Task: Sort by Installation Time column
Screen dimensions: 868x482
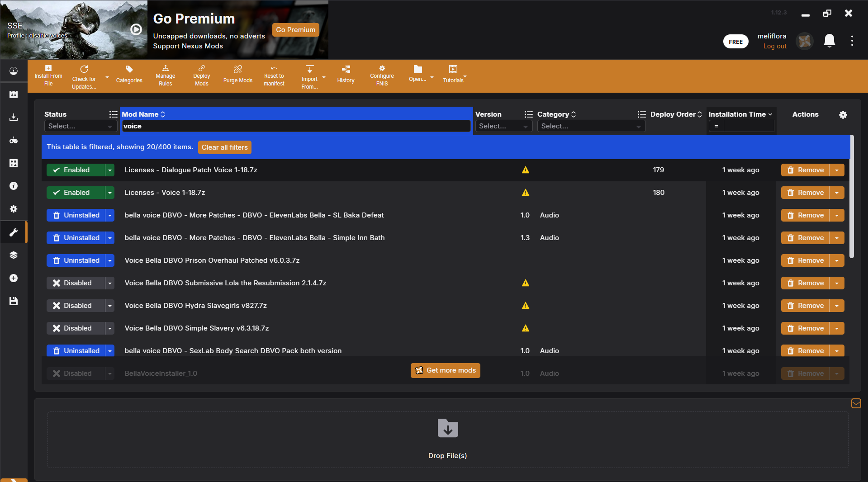Action: coord(740,114)
